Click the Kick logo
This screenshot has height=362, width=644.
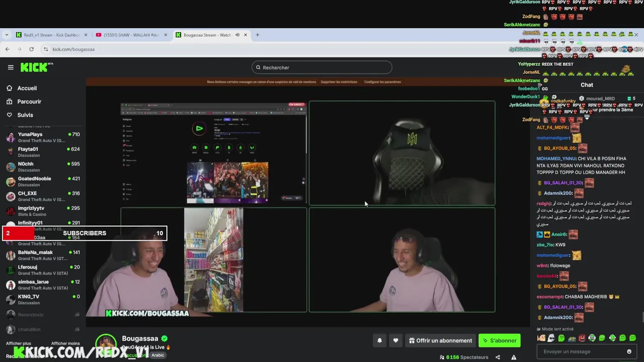coord(36,67)
